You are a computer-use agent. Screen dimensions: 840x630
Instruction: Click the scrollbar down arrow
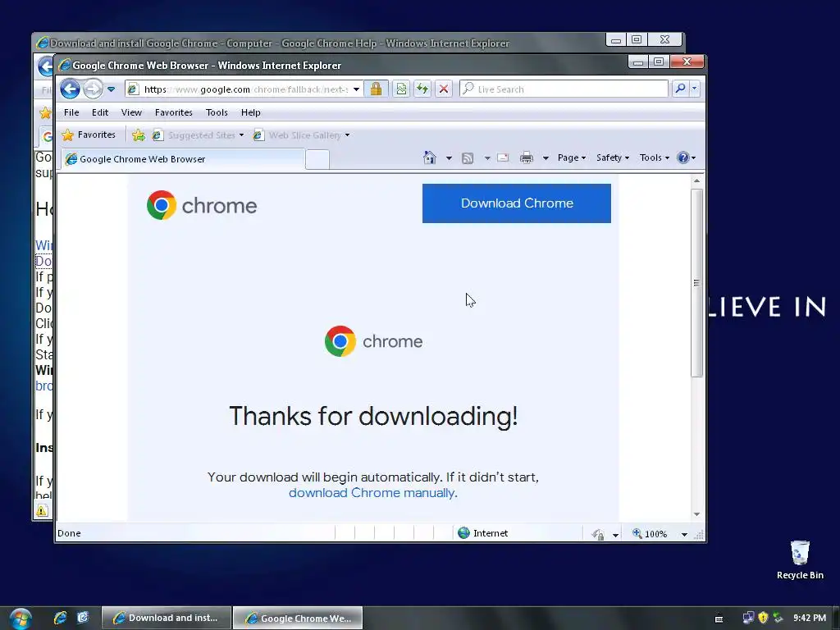coord(696,514)
